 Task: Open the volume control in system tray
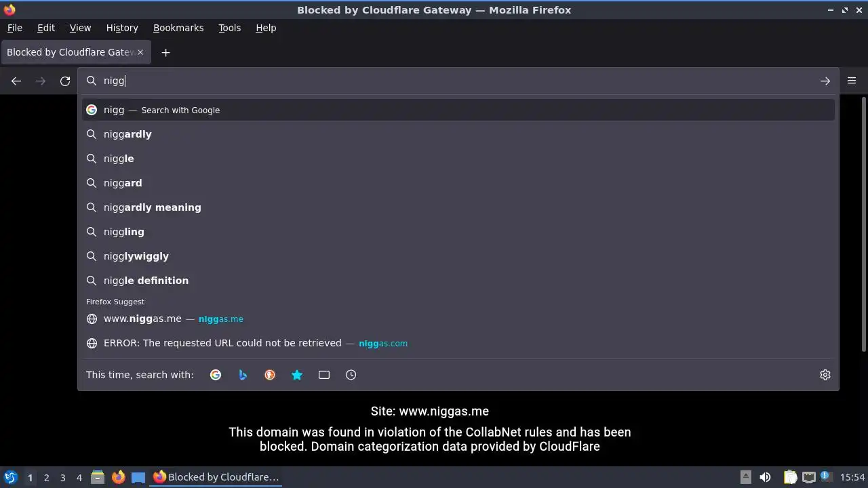(x=765, y=477)
